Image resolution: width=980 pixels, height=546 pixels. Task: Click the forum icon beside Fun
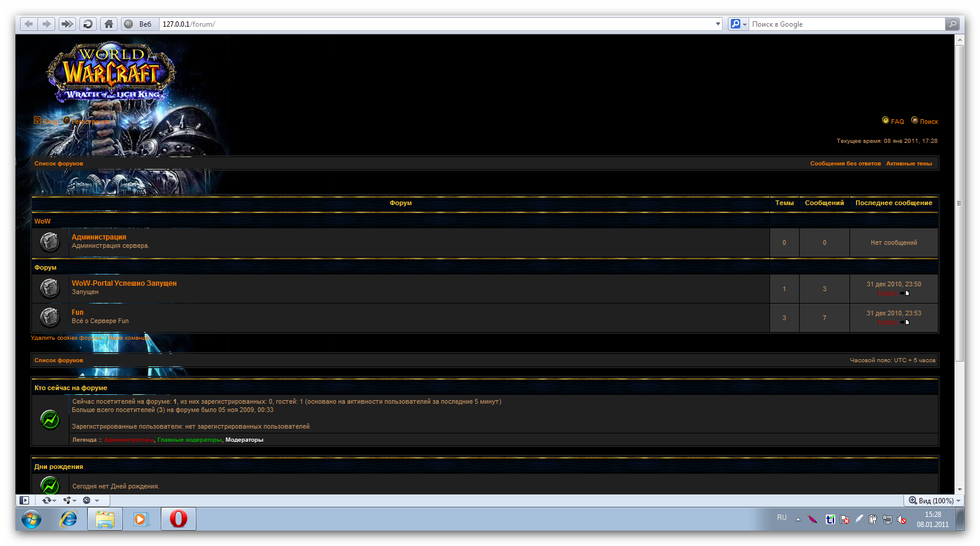(x=50, y=317)
